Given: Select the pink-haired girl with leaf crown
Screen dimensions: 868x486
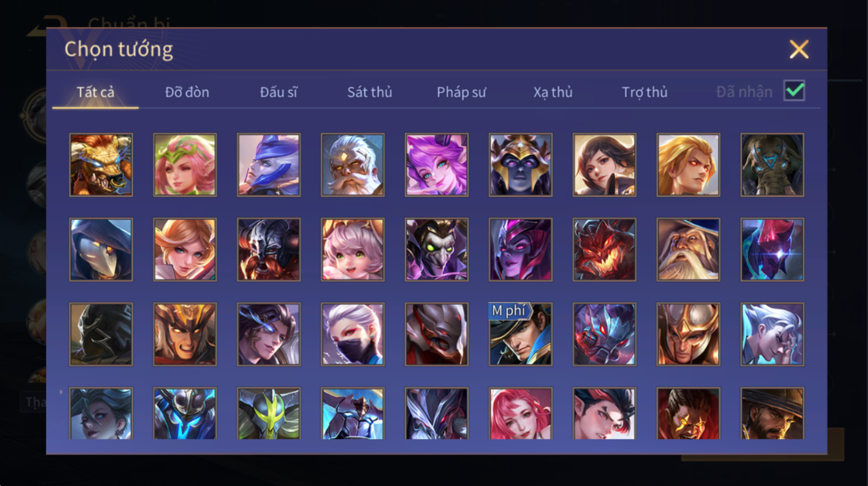Looking at the screenshot, I should click(x=184, y=165).
